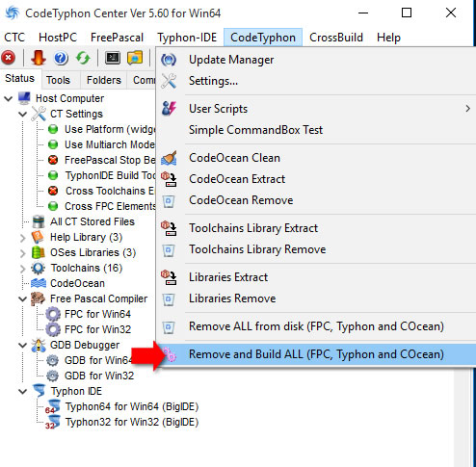Select CodeOcean Extract menu entry

click(x=316, y=179)
